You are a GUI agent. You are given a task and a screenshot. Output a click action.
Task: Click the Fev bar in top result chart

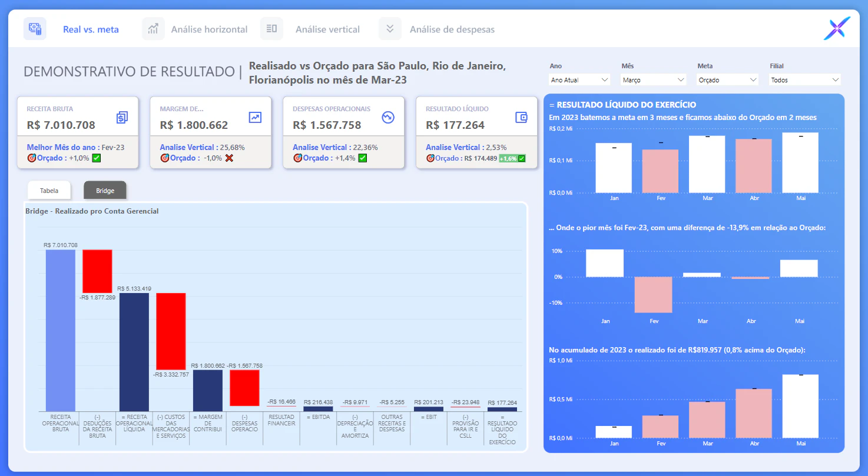click(661, 171)
